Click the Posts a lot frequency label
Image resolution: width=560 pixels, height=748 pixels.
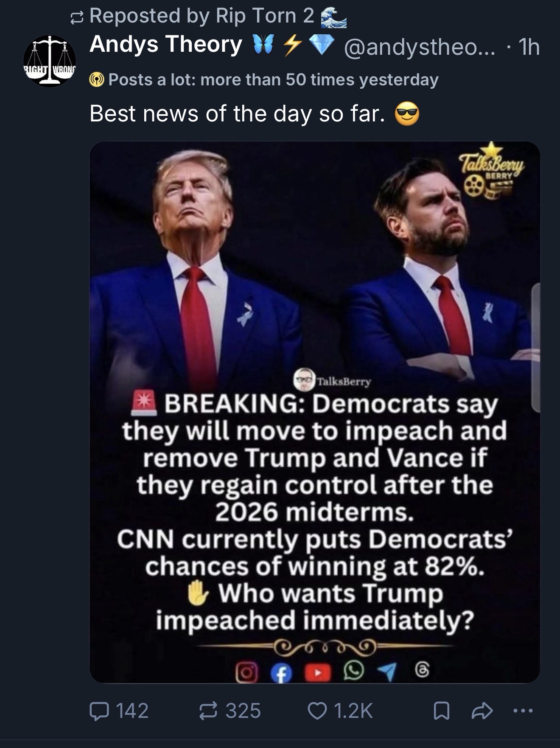coord(273,79)
